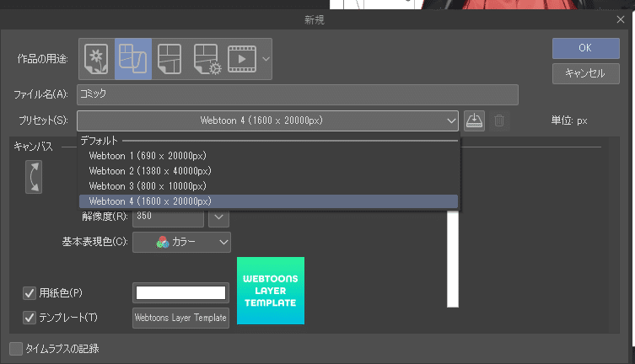The image size is (635, 364).
Task: Select the Webtoon purpose icon
Action: 133,59
